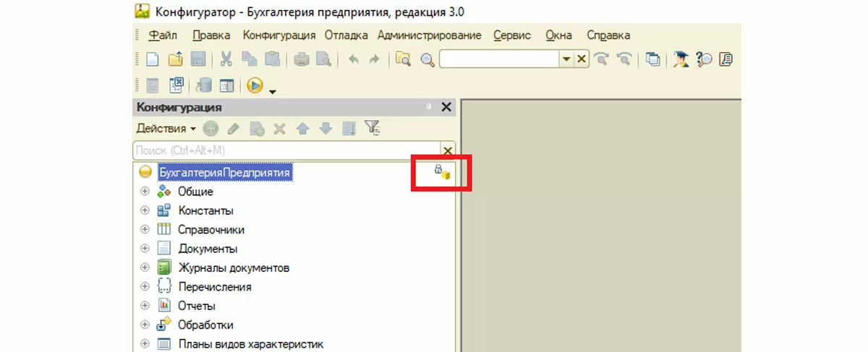The image size is (868, 352).
Task: Select the Журналы документов tree item
Action: (x=234, y=267)
